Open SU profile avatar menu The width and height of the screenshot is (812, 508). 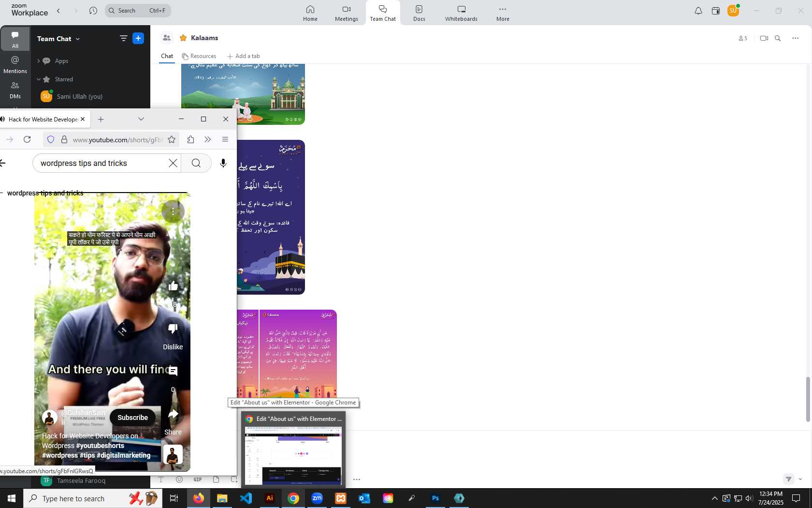click(733, 10)
